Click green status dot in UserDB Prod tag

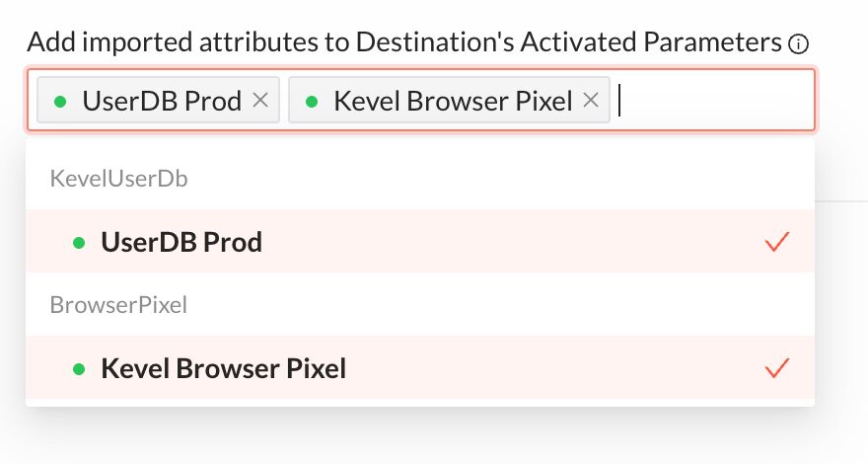click(61, 102)
